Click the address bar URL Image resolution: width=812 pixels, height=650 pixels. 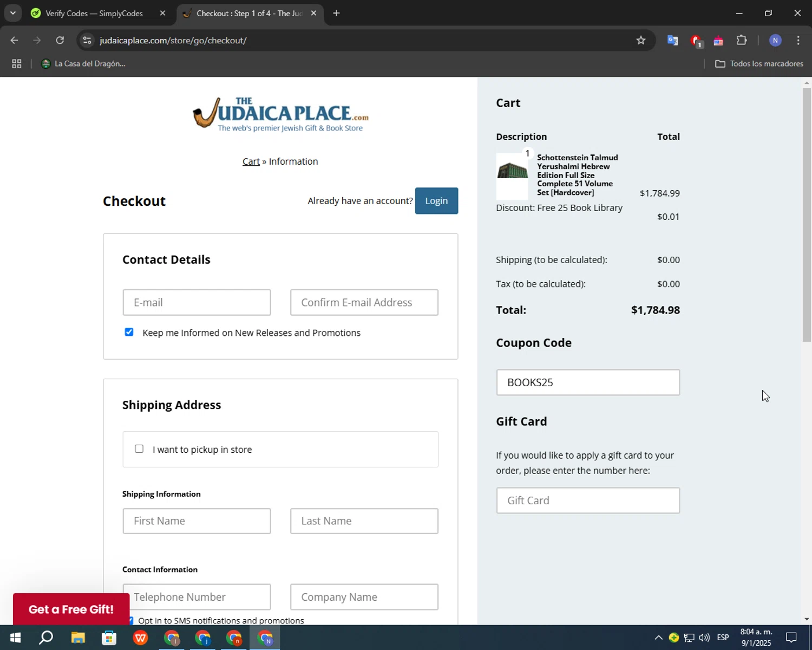pos(173,40)
